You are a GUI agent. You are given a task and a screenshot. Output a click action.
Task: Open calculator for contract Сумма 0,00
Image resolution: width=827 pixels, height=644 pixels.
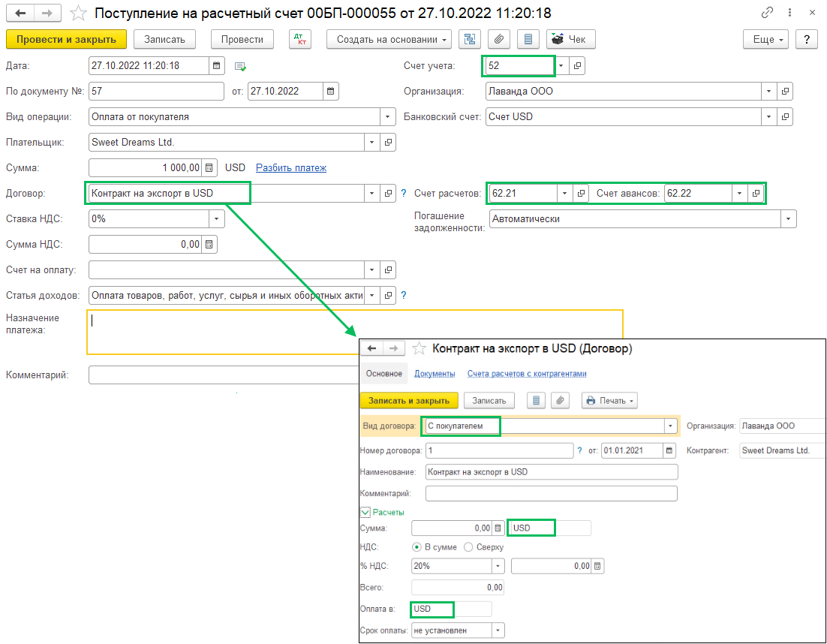click(498, 528)
